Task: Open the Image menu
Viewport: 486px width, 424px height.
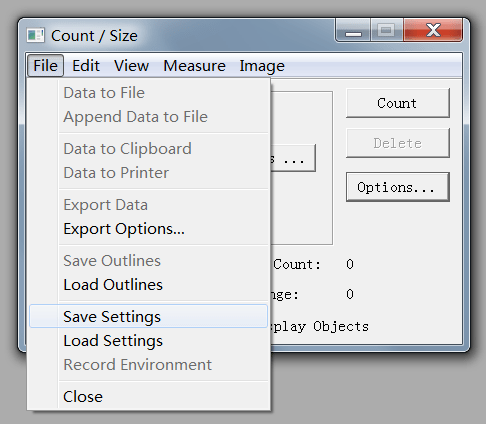Action: pos(262,66)
